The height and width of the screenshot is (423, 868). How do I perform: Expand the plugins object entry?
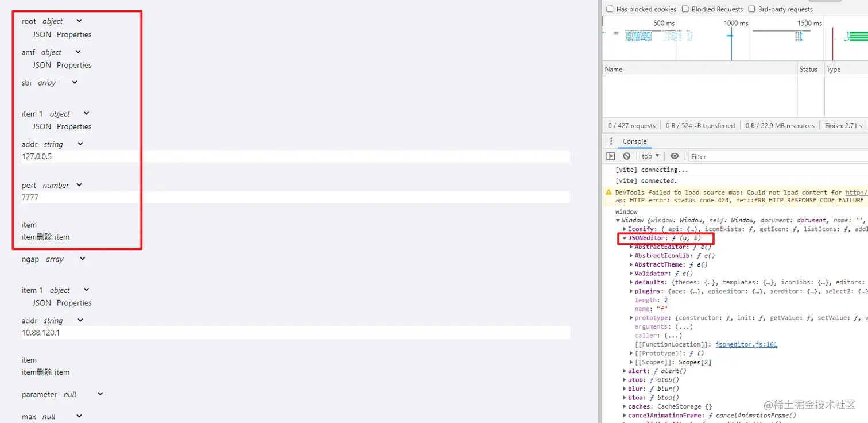pyautogui.click(x=631, y=291)
